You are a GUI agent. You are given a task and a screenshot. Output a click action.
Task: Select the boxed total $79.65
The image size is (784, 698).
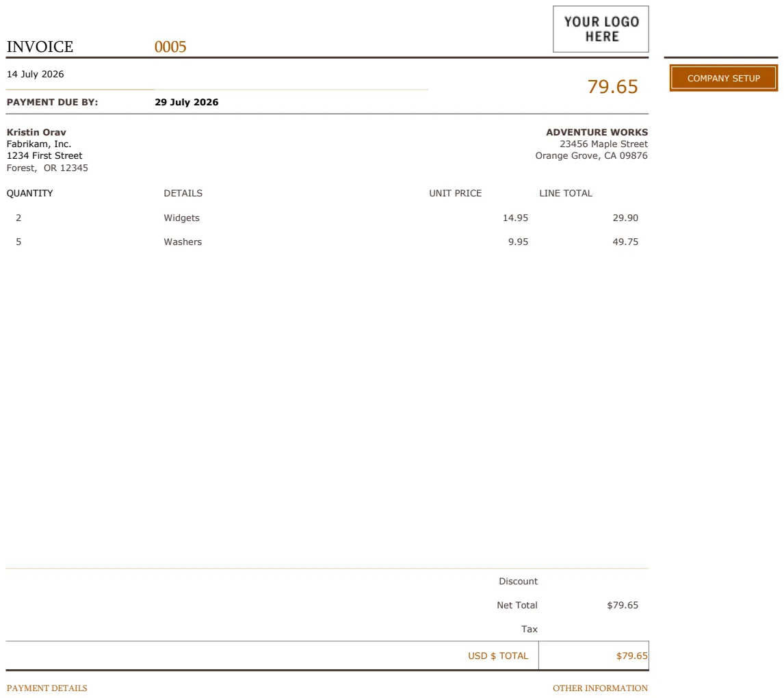(x=632, y=656)
